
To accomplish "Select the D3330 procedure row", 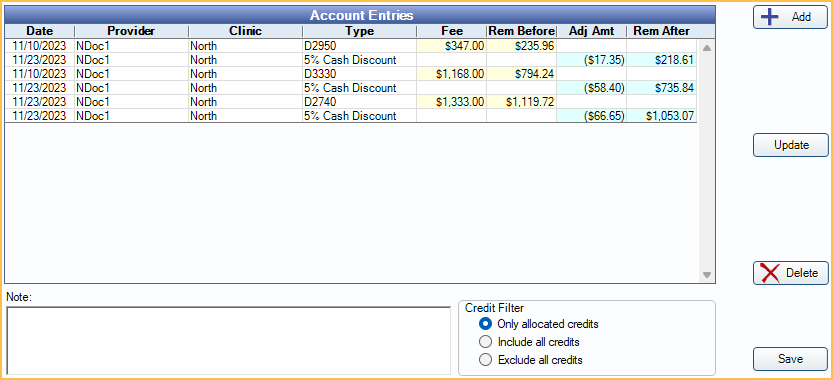I will click(351, 73).
